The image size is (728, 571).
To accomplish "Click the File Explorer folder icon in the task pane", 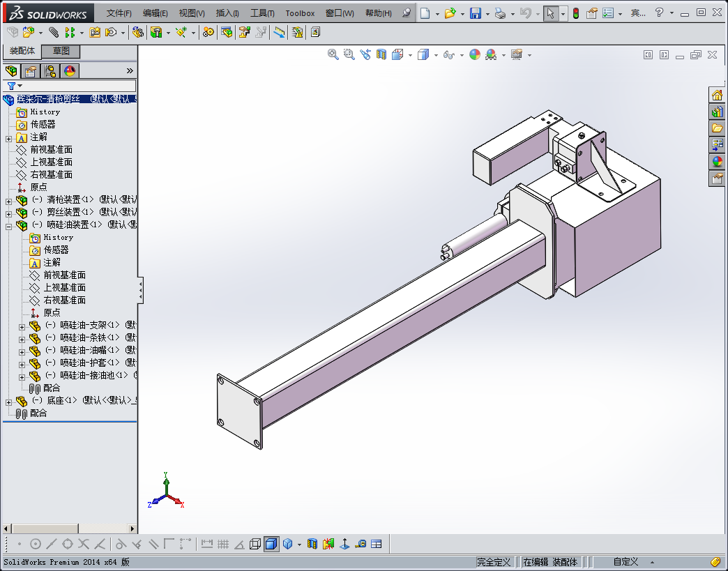I will click(x=718, y=128).
